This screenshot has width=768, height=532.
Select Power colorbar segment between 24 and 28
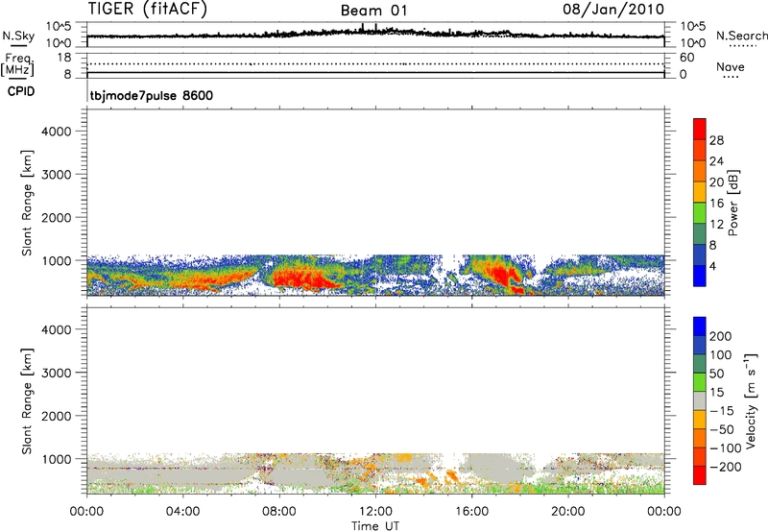click(x=700, y=150)
